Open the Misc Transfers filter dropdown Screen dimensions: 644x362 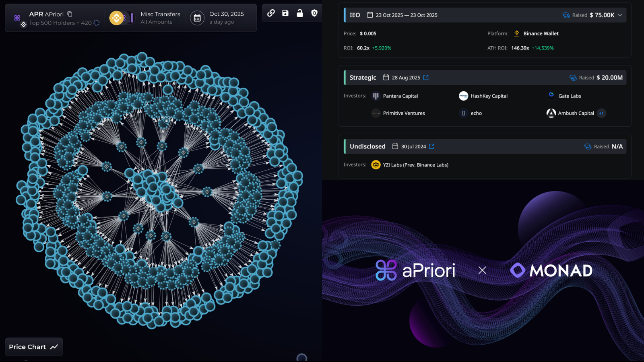coord(160,18)
